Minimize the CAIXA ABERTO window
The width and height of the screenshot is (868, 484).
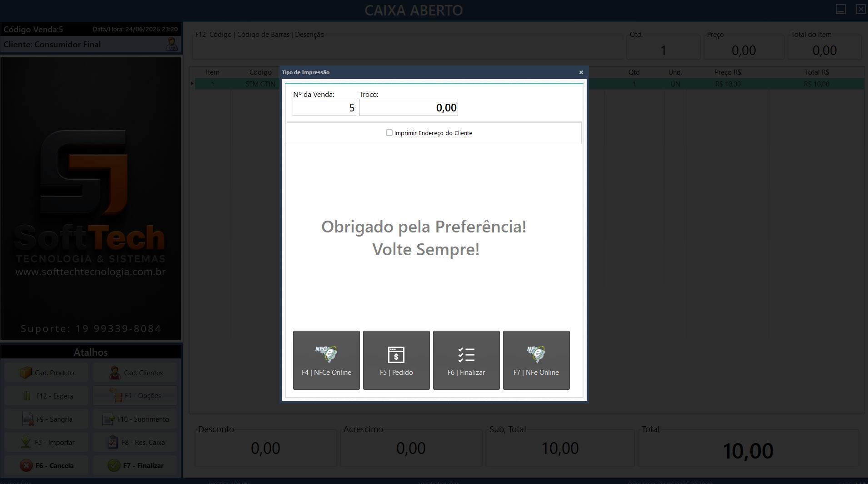[841, 9]
